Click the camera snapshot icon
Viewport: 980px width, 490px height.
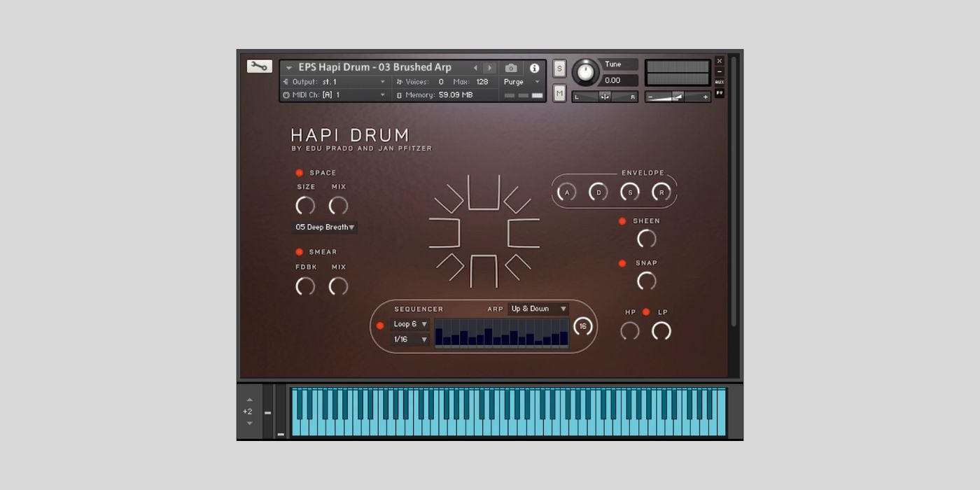511,67
